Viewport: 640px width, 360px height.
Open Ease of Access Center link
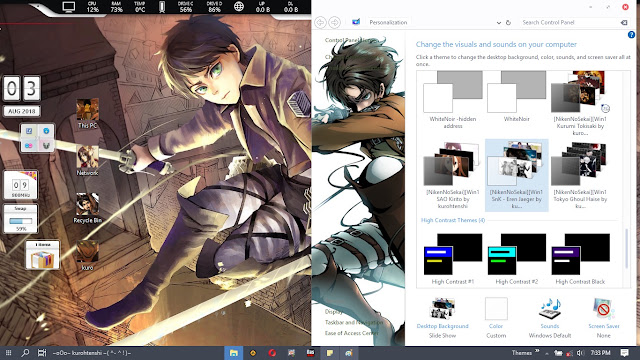pyautogui.click(x=351, y=333)
